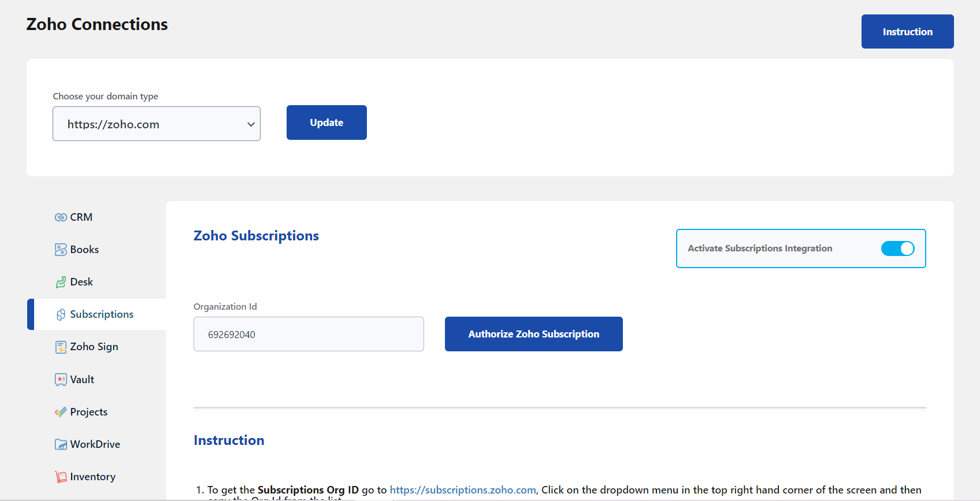Image resolution: width=980 pixels, height=501 pixels.
Task: Select the Subscriptions tab label
Action: click(102, 314)
